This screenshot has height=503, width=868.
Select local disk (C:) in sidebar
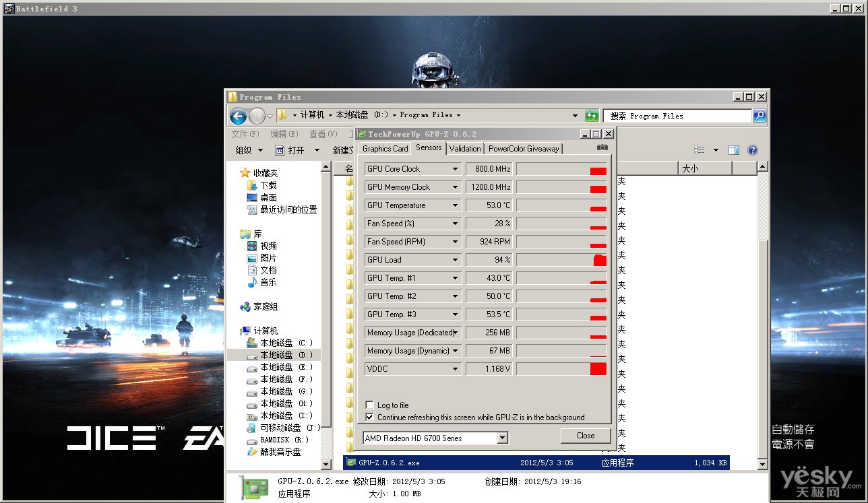[x=286, y=343]
